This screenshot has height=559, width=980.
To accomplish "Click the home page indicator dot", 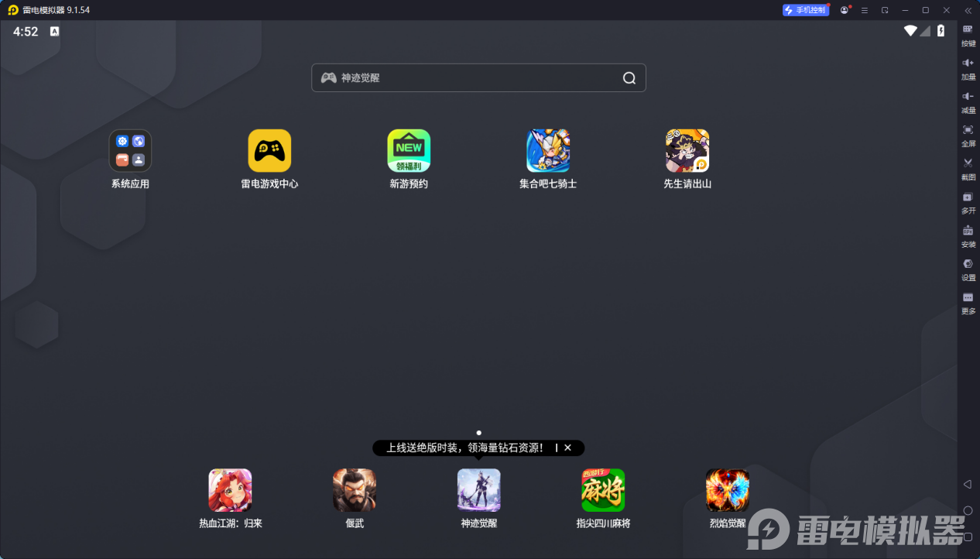I will click(479, 433).
